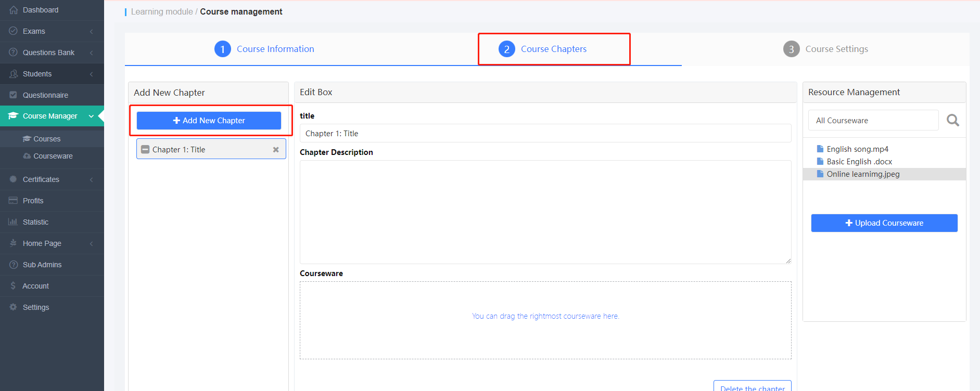Open the Course Information step tab
Image resolution: width=980 pixels, height=391 pixels.
pos(264,49)
